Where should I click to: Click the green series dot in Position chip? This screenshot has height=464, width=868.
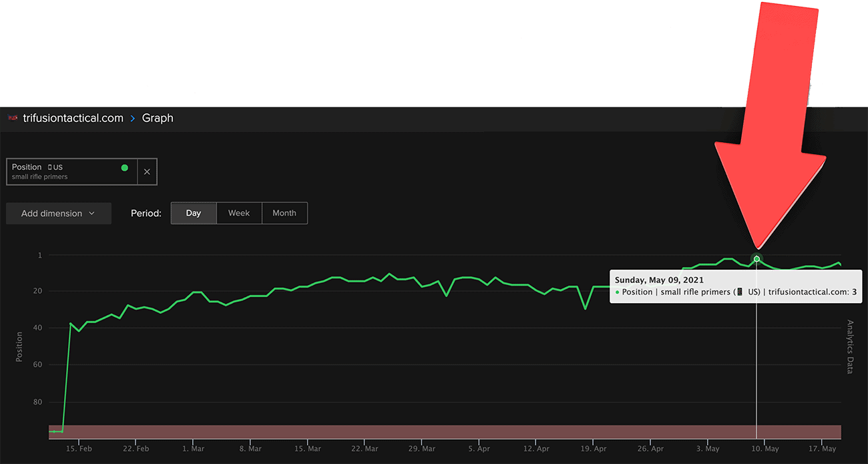click(124, 168)
